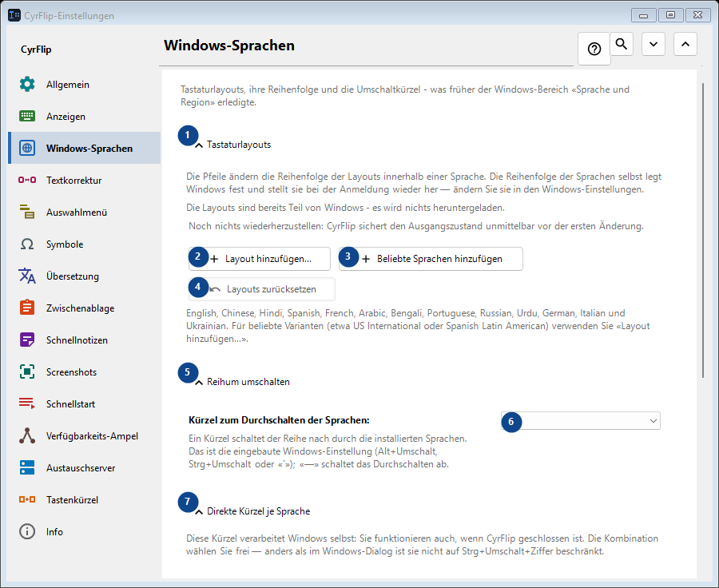This screenshot has height=588, width=719.
Task: Click the vertical scrollbar thumb
Action: pos(703,230)
